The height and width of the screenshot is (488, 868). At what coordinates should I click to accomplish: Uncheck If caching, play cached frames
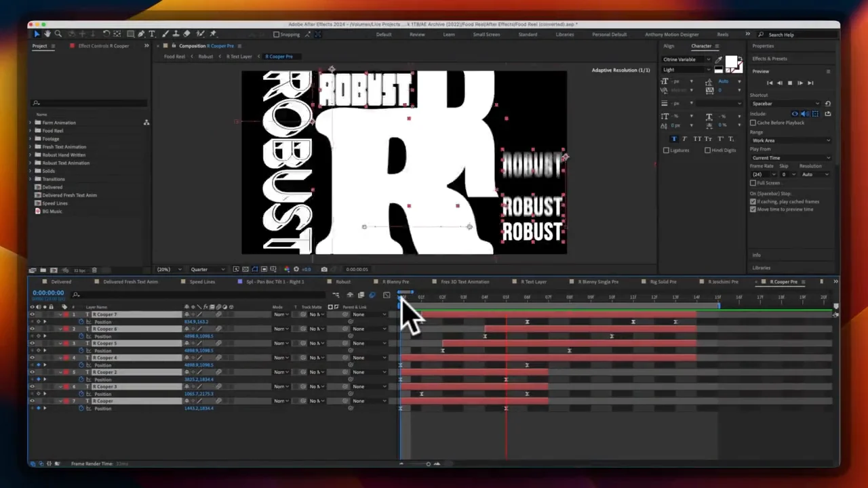click(753, 201)
